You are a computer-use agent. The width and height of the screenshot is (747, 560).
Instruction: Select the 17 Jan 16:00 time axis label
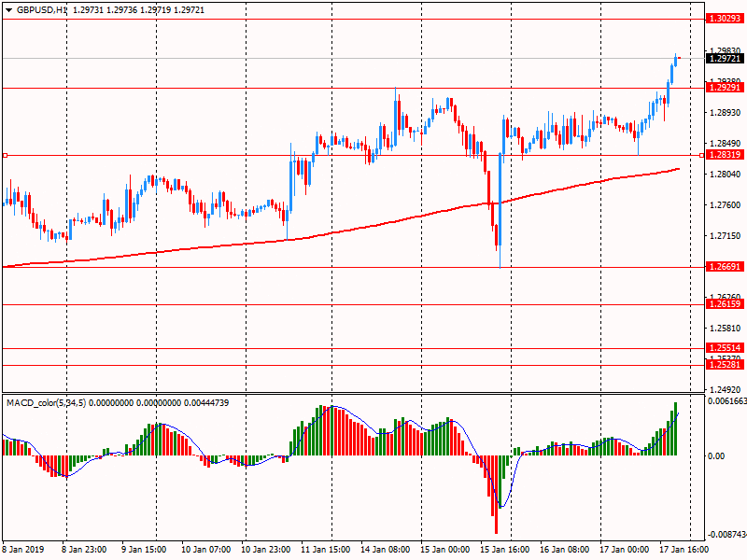(x=683, y=550)
